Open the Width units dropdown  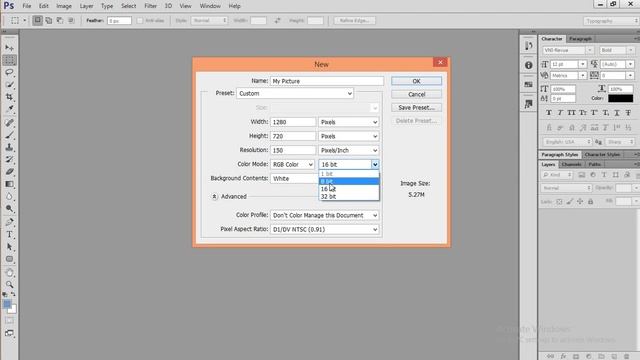(349, 122)
